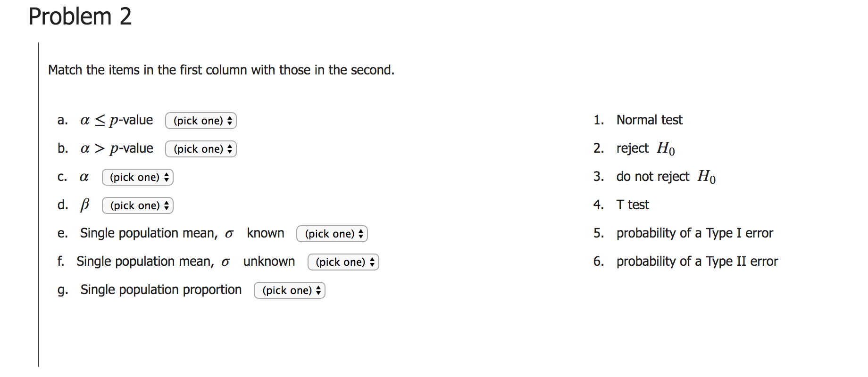
Task: Click the stepper arrows on the proportion dropdown
Action: tap(318, 290)
